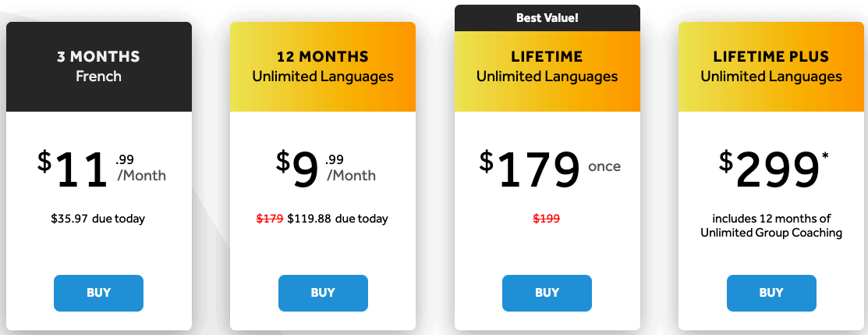This screenshot has width=868, height=335.
Task: Select the 12 MONTHS Unlimited Languages header
Action: (x=323, y=66)
